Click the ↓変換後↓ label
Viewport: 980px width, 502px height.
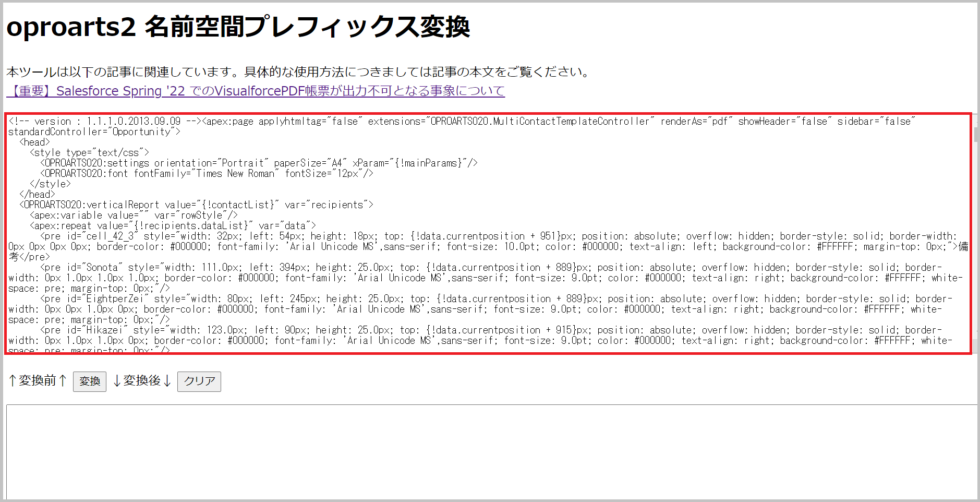coord(142,381)
